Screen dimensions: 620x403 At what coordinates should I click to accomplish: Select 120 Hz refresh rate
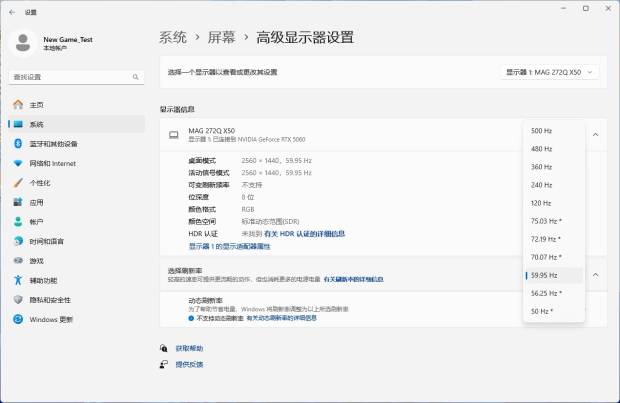[x=554, y=203]
